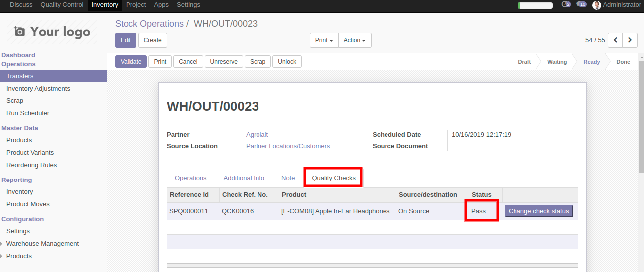Click the Administrator avatar icon
The width and height of the screenshot is (644, 272).
tap(596, 5)
